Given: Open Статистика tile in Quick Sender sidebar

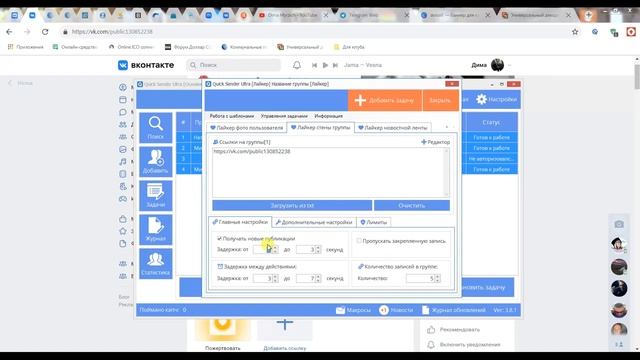Looking at the screenshot, I should 156,263.
